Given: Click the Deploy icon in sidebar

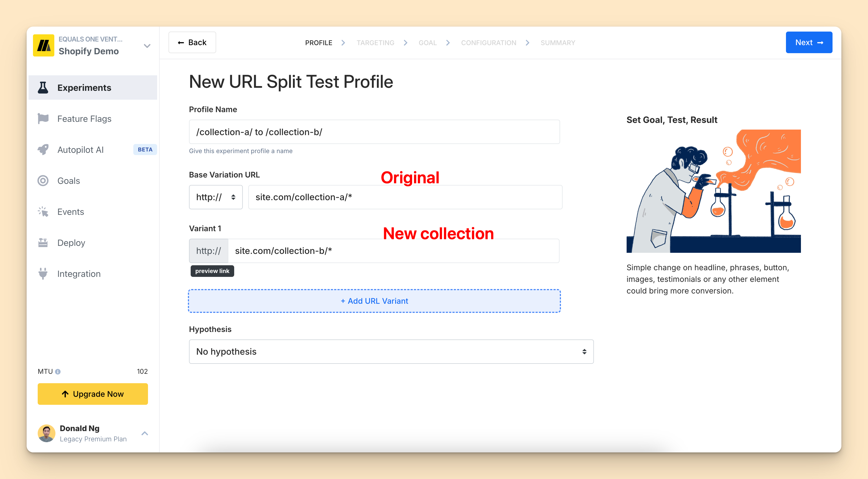Looking at the screenshot, I should click(43, 243).
